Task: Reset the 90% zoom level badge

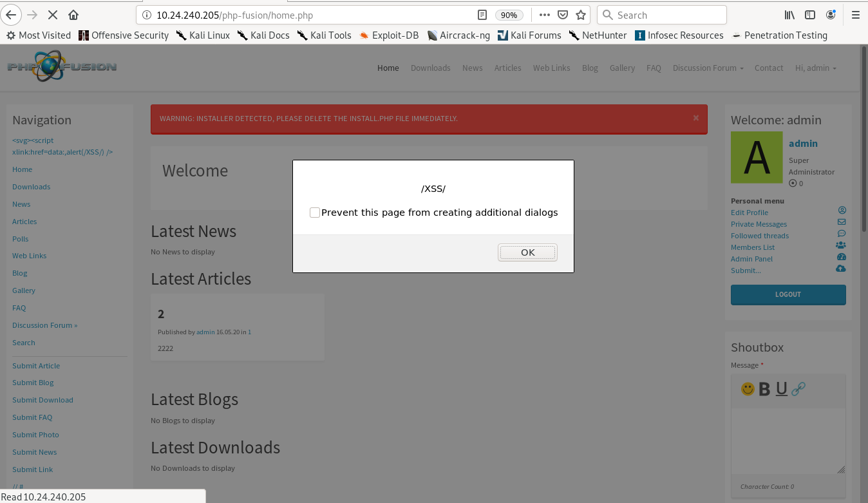Action: click(x=509, y=15)
